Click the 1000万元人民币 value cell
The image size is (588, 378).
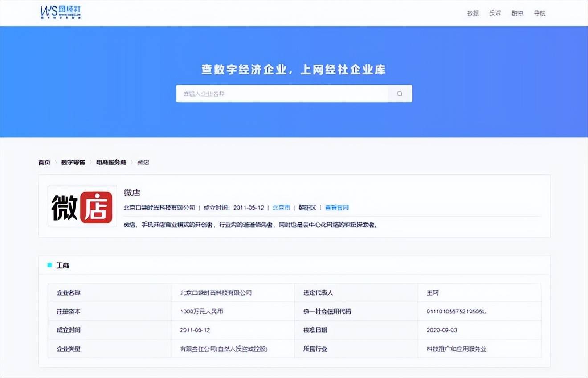click(x=233, y=312)
